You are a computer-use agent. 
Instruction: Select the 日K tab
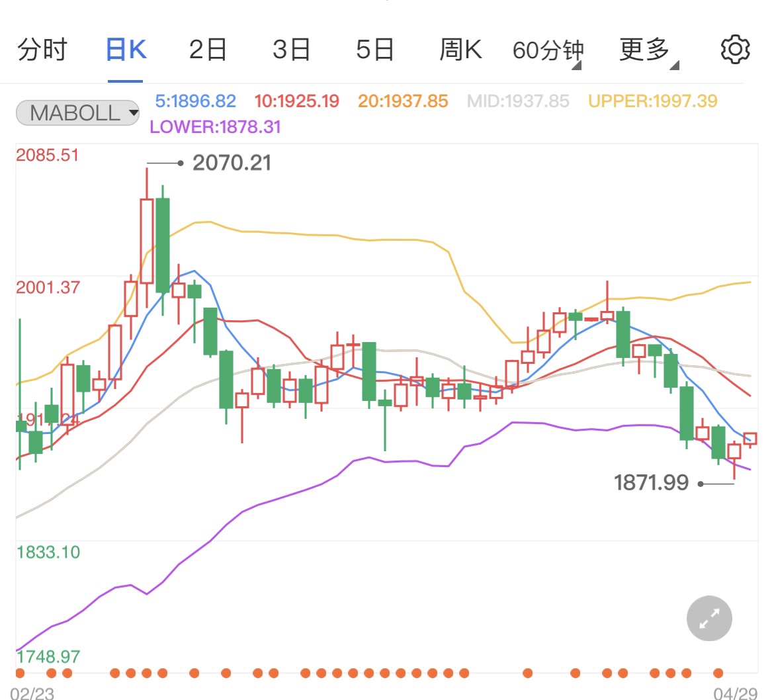pos(126,50)
